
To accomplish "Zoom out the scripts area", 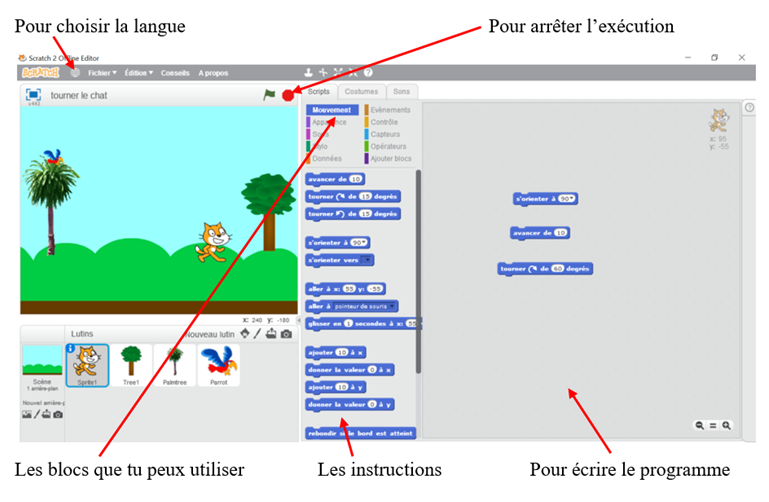I will (703, 425).
